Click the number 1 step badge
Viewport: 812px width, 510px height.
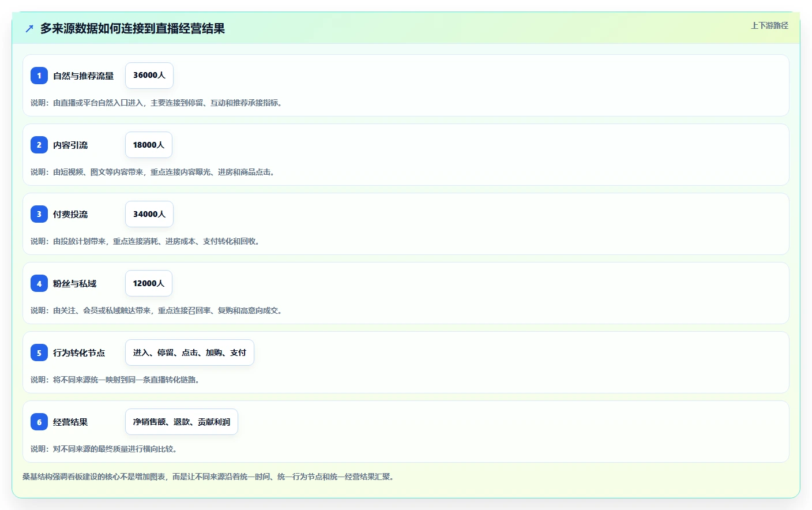39,76
